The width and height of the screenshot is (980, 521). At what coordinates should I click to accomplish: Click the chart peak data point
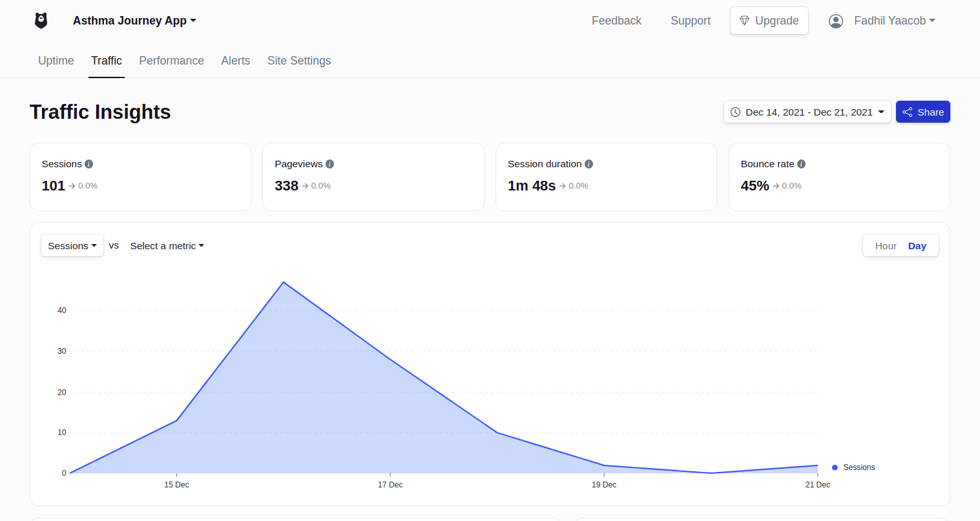[283, 282]
